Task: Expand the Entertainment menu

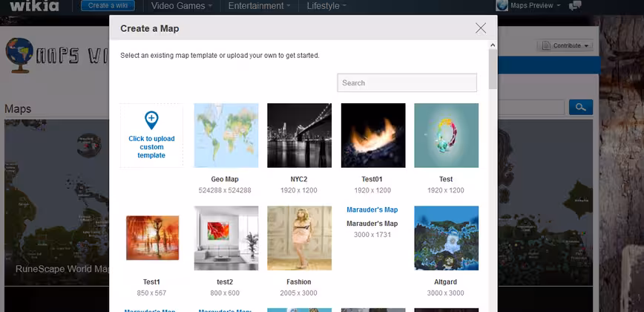Action: point(259,6)
